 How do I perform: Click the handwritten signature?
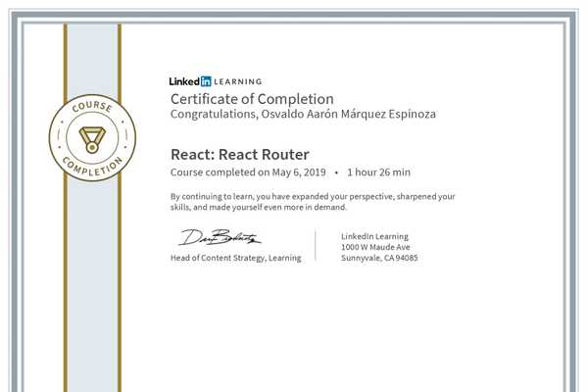tap(220, 237)
